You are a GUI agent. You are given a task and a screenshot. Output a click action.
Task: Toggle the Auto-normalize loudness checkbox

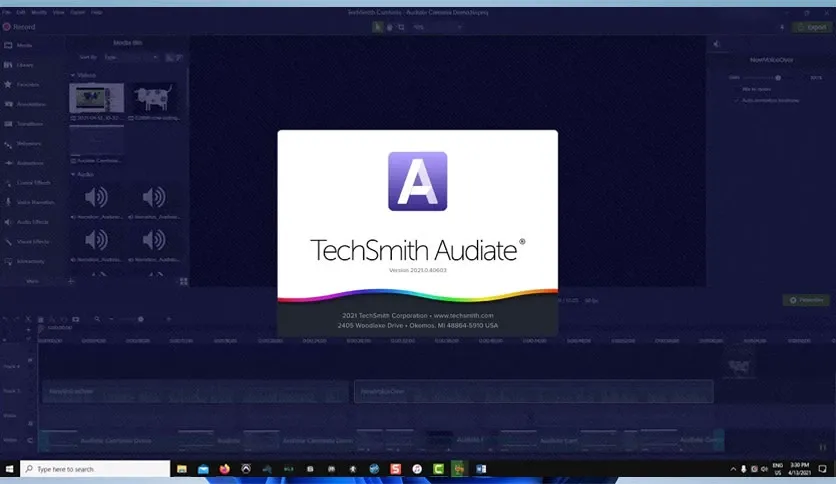pyautogui.click(x=737, y=100)
